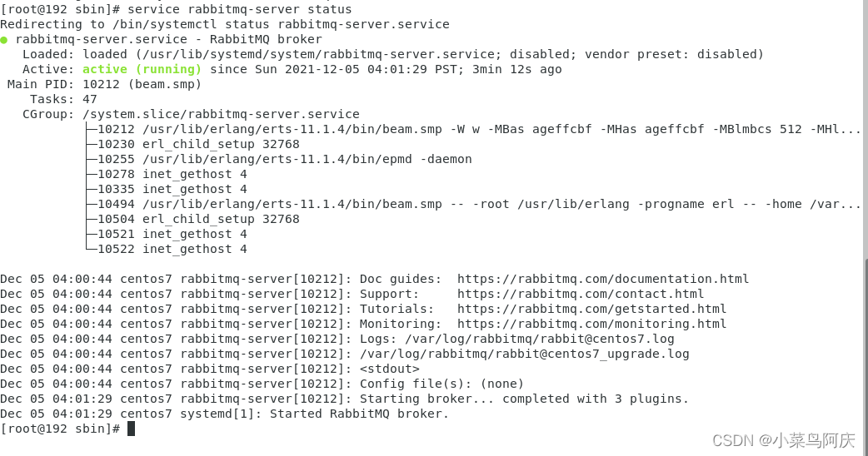This screenshot has width=868, height=456.
Task: Click the 'Started RabbitMQ broker.' log line
Action: pyautogui.click(x=359, y=414)
